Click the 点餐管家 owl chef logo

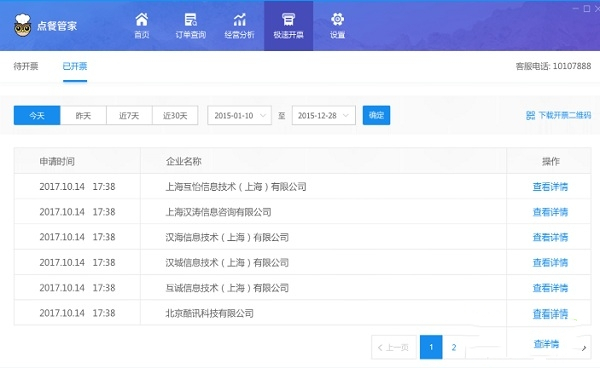tap(23, 25)
